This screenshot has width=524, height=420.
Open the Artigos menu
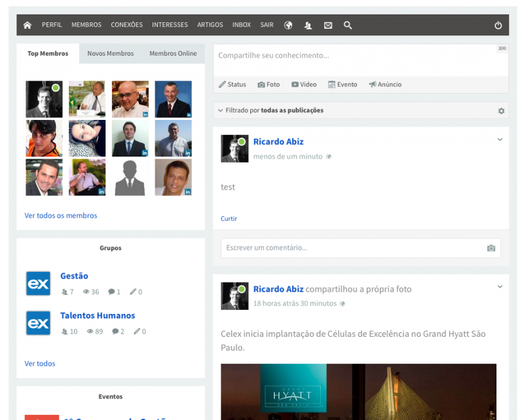tap(210, 25)
